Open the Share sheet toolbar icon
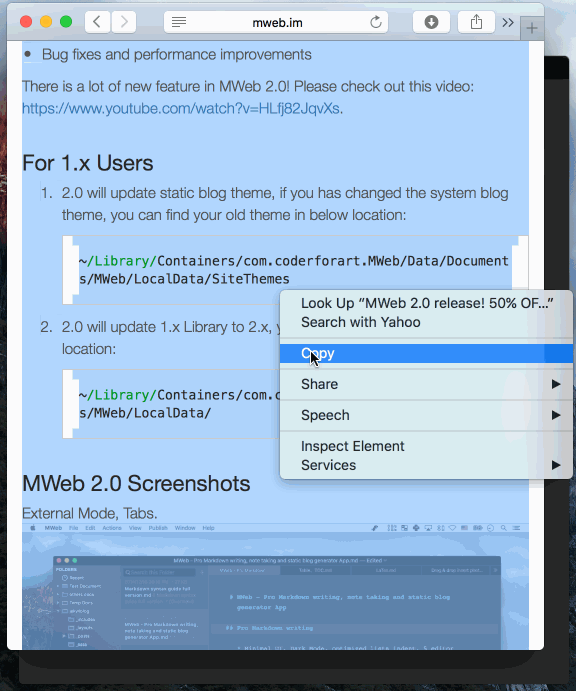Image resolution: width=576 pixels, height=691 pixels. pyautogui.click(x=476, y=22)
